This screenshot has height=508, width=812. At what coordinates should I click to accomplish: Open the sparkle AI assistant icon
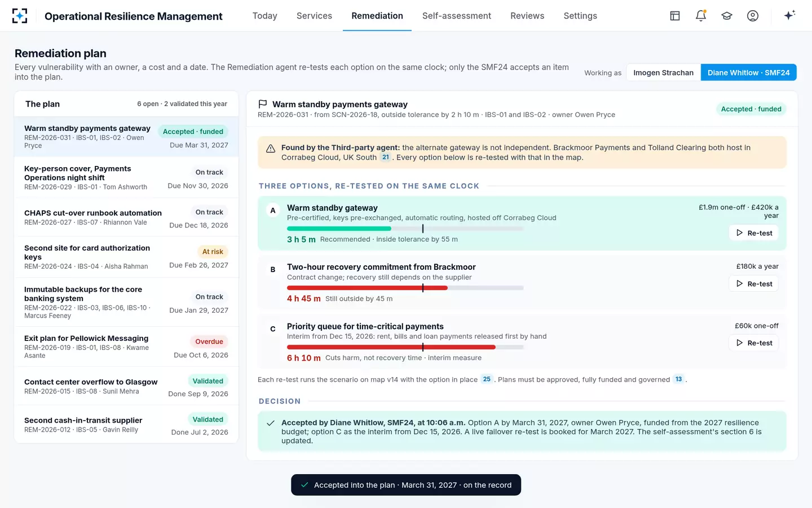click(789, 15)
